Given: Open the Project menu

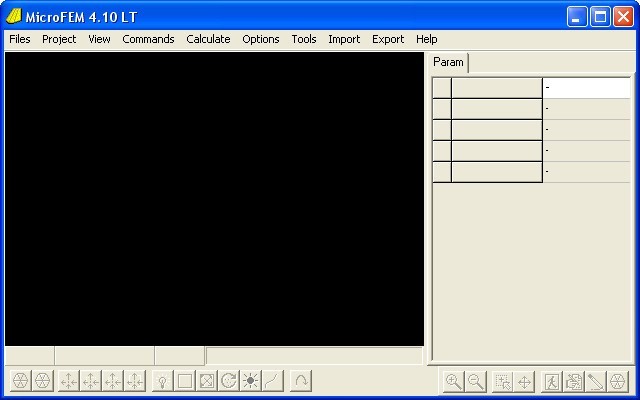Looking at the screenshot, I should point(59,39).
